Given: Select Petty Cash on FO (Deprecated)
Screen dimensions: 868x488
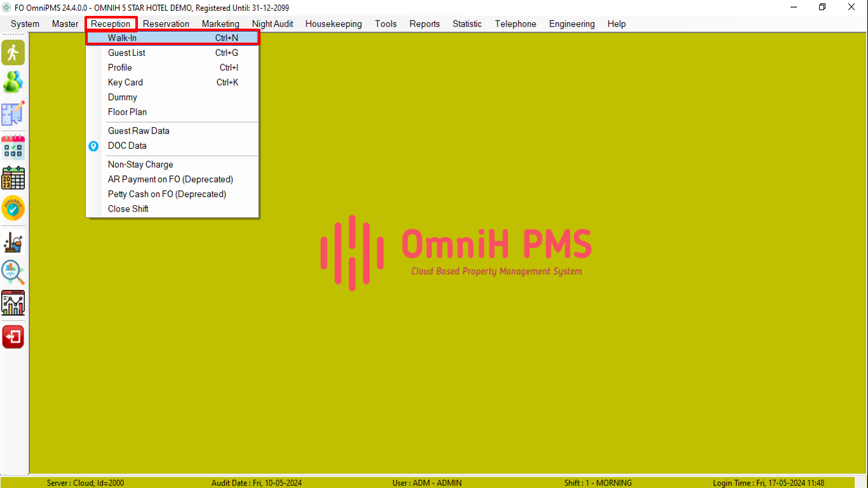Looking at the screenshot, I should click(x=173, y=194).
